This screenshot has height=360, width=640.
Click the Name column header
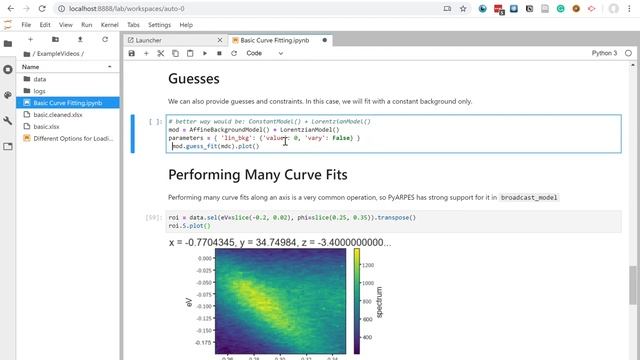(68, 67)
